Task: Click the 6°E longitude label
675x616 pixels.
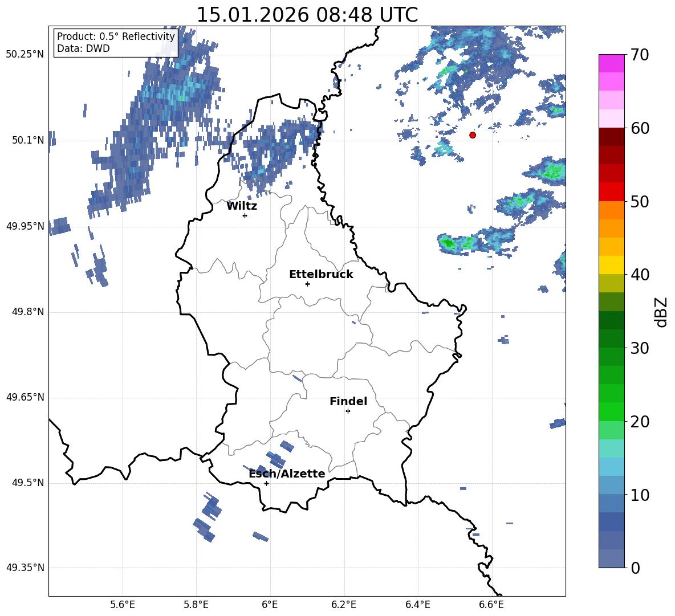Action: (270, 605)
